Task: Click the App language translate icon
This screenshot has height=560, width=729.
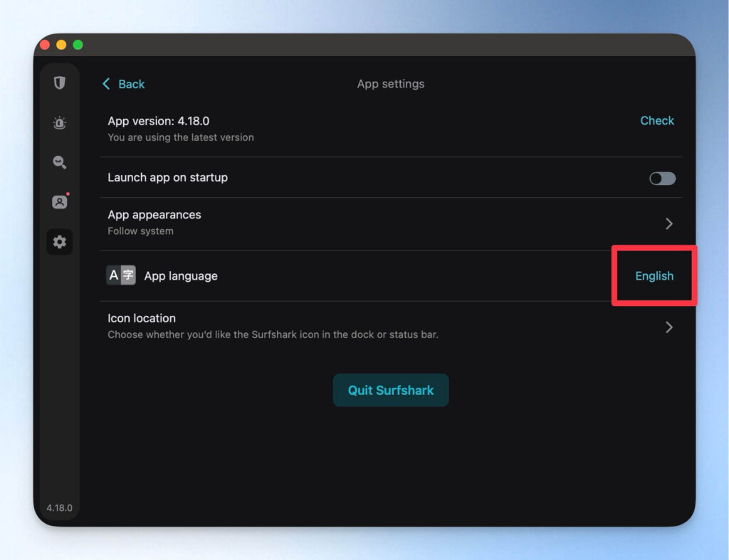Action: point(121,275)
